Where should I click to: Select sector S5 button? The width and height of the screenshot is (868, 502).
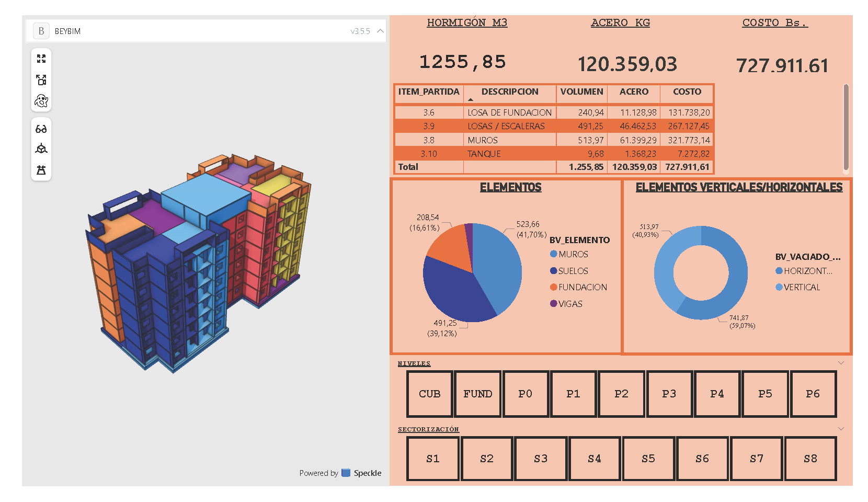[648, 459]
